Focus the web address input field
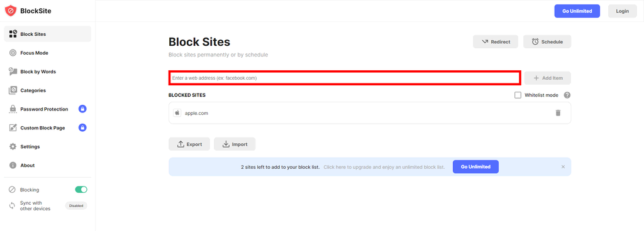Image resolution: width=644 pixels, height=231 pixels. (345, 78)
